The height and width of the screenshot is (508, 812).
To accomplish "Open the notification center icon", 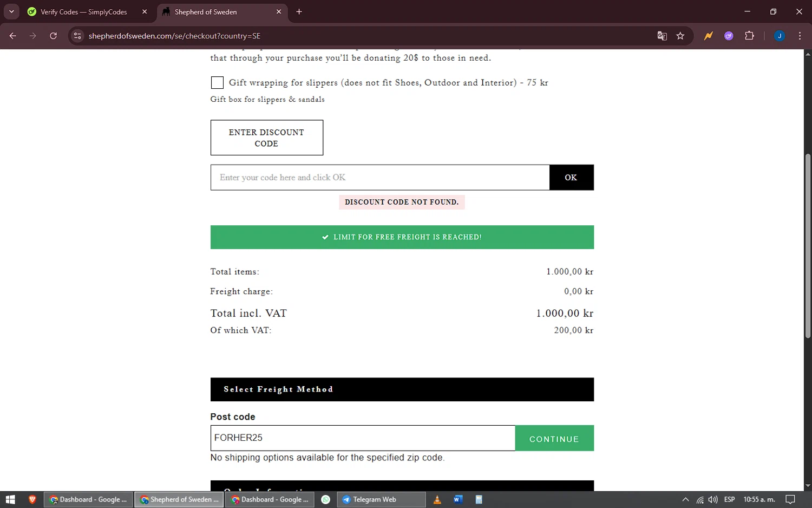I will tap(790, 499).
